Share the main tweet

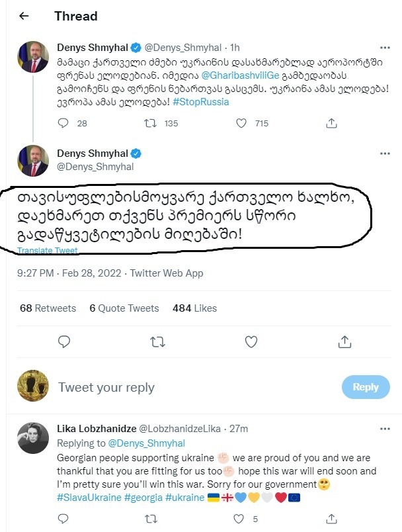(344, 341)
